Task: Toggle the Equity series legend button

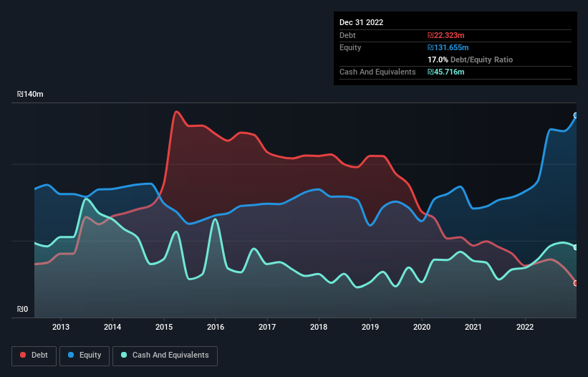Action: click(85, 355)
